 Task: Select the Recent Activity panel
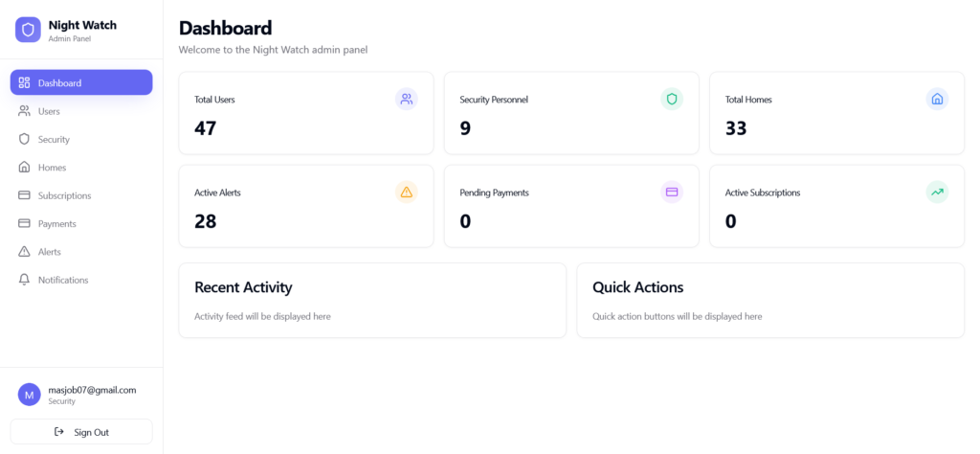pyautogui.click(x=372, y=300)
